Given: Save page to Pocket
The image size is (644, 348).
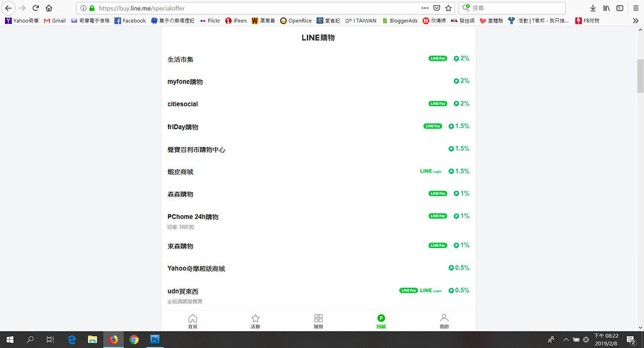Looking at the screenshot, I should pos(437,8).
